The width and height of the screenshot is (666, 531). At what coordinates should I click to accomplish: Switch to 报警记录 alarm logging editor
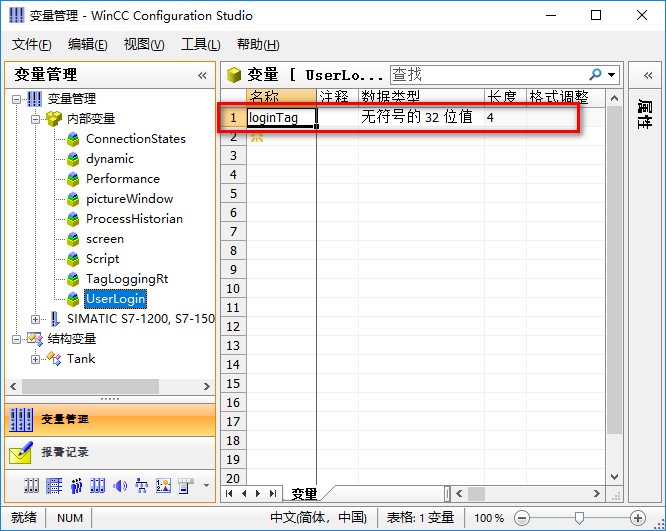click(110, 452)
